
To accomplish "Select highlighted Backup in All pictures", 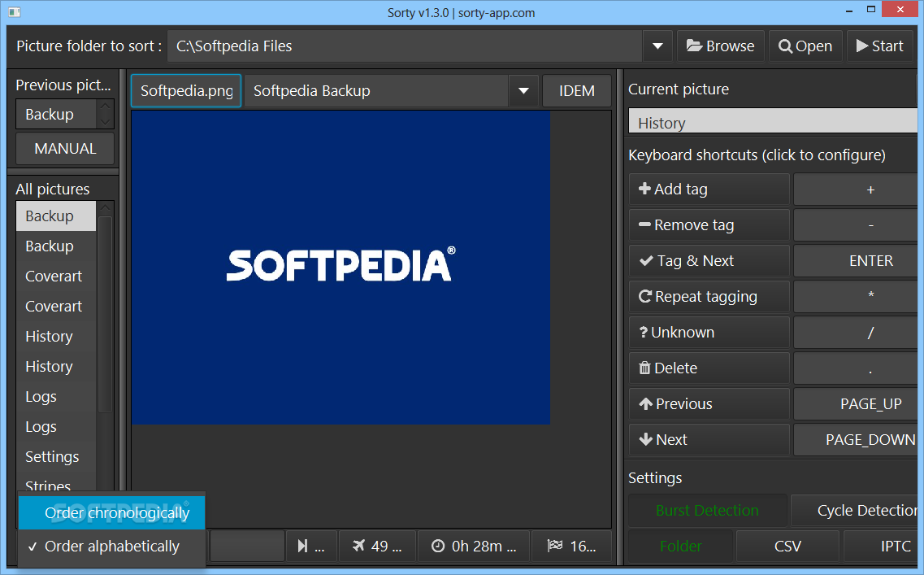I will pos(56,216).
